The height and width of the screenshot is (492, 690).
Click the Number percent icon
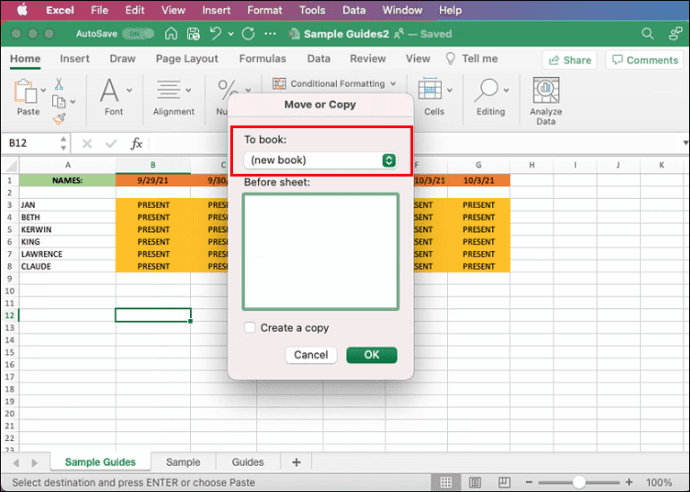tap(227, 90)
